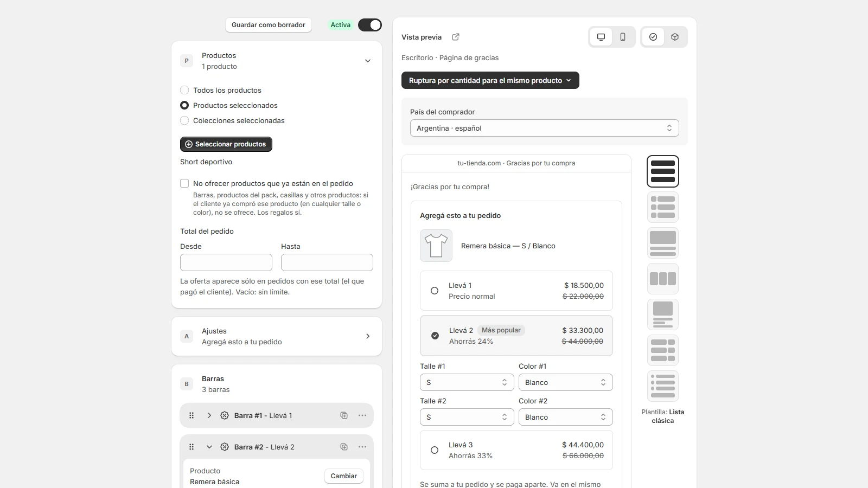Grab drag handle of Barra #2
The width and height of the screenshot is (868, 488).
(x=192, y=447)
